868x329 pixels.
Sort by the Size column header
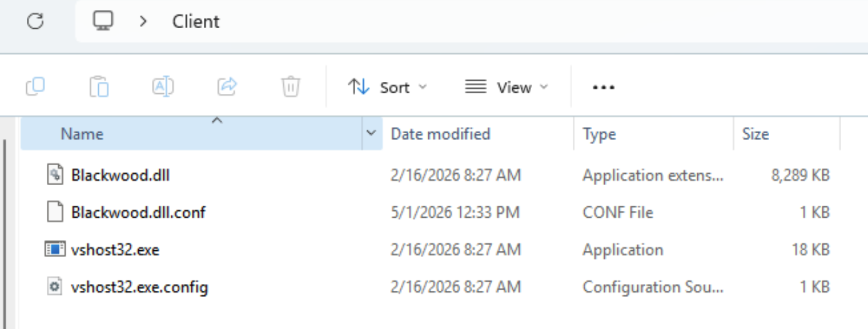pos(755,134)
